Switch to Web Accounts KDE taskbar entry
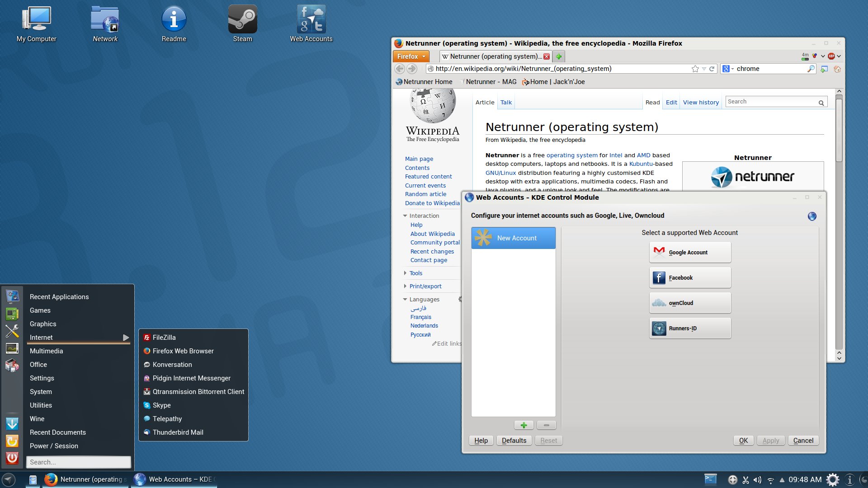This screenshot has width=868, height=488. 174,479
